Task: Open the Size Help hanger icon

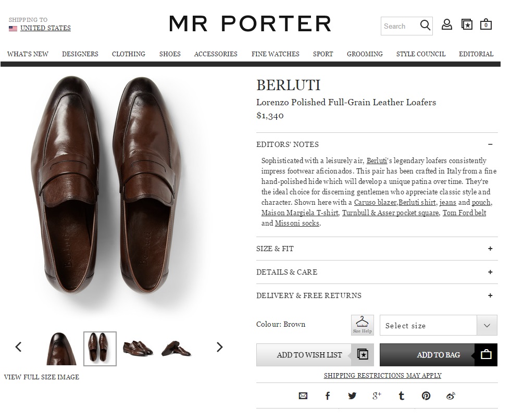Action: click(363, 325)
